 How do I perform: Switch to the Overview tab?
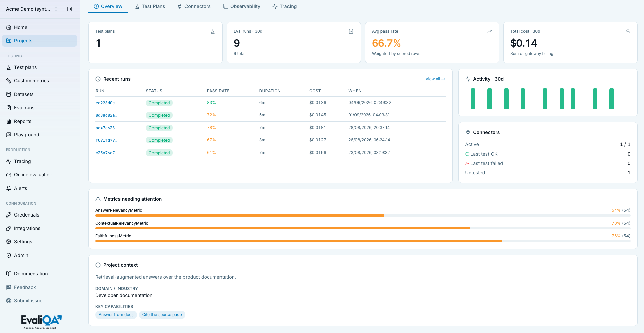108,6
